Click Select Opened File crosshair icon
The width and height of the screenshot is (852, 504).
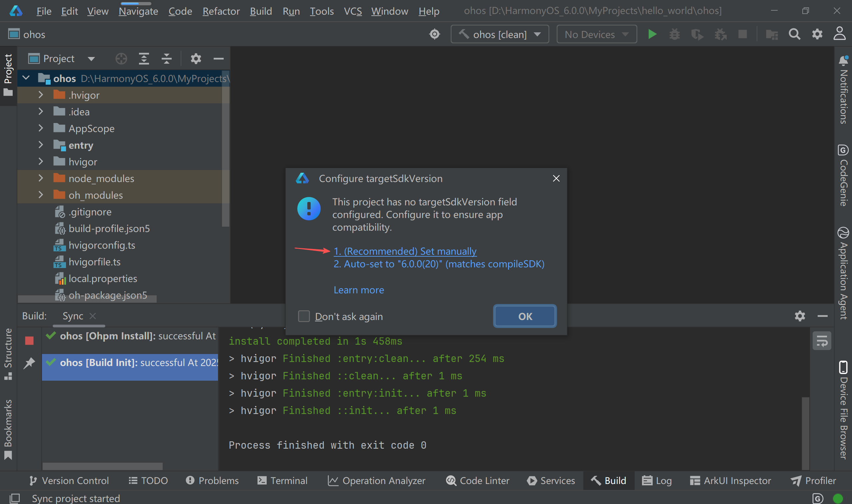(121, 59)
